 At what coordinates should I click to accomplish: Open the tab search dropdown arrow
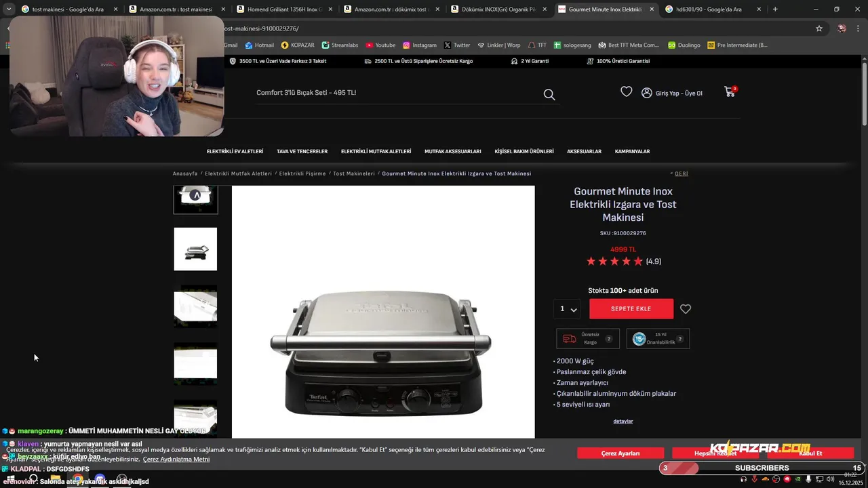coord(9,9)
